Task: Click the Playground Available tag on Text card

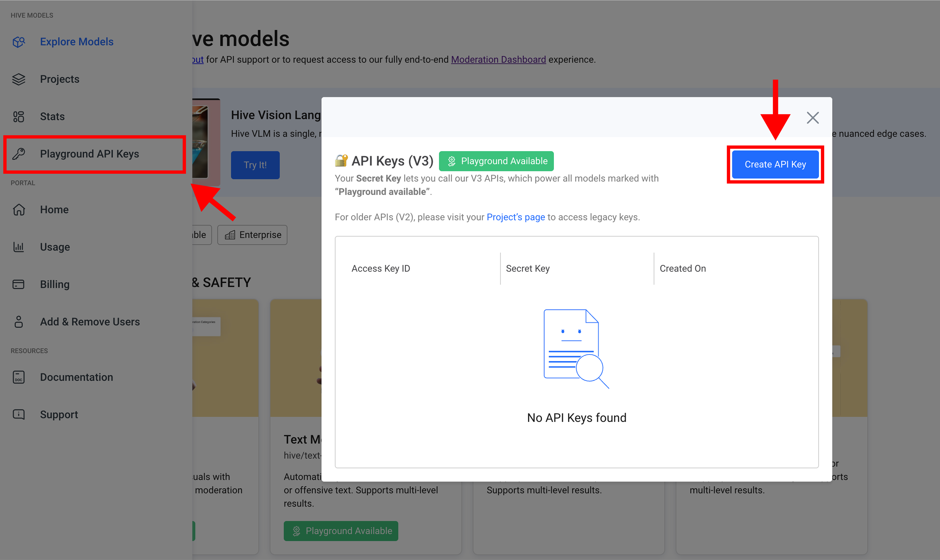Action: (341, 531)
